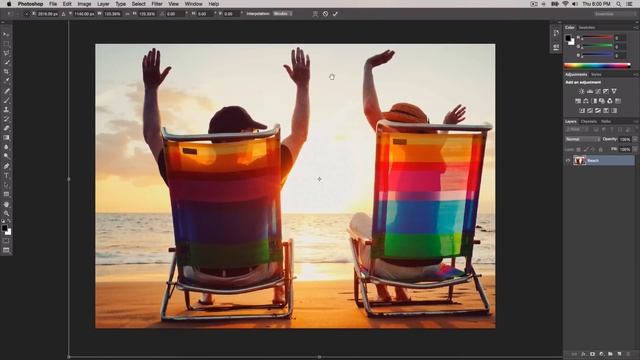Select the Rectangular Marquee tool
This screenshot has height=360, width=640.
pos(6,44)
